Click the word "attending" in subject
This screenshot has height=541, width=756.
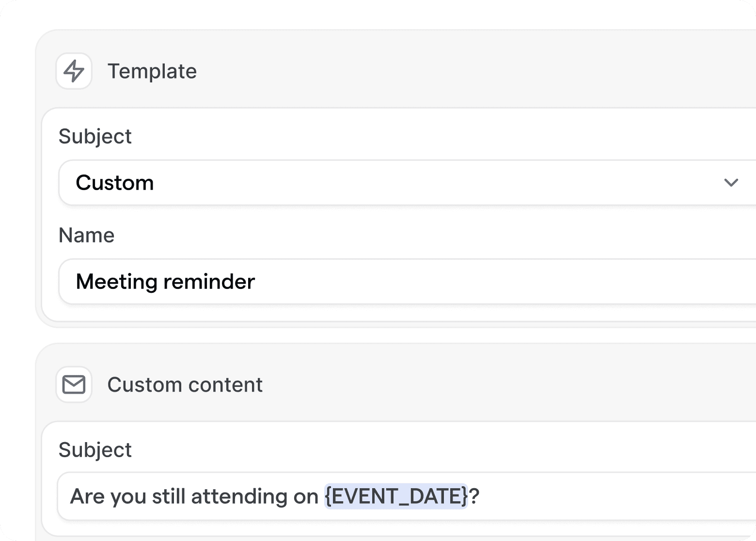[x=239, y=496]
